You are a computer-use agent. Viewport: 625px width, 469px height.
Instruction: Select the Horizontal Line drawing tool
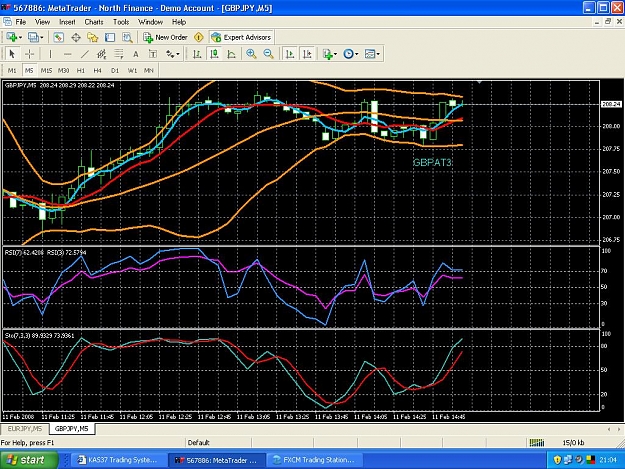68,54
